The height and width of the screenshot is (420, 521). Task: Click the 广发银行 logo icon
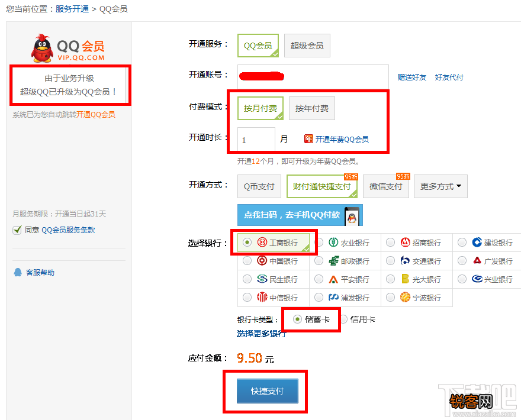tap(477, 260)
